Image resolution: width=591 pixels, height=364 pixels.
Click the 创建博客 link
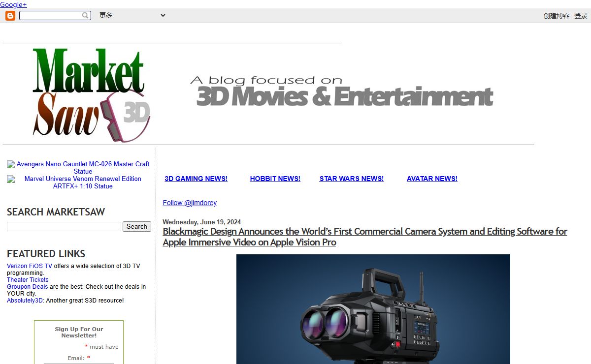[x=557, y=16]
